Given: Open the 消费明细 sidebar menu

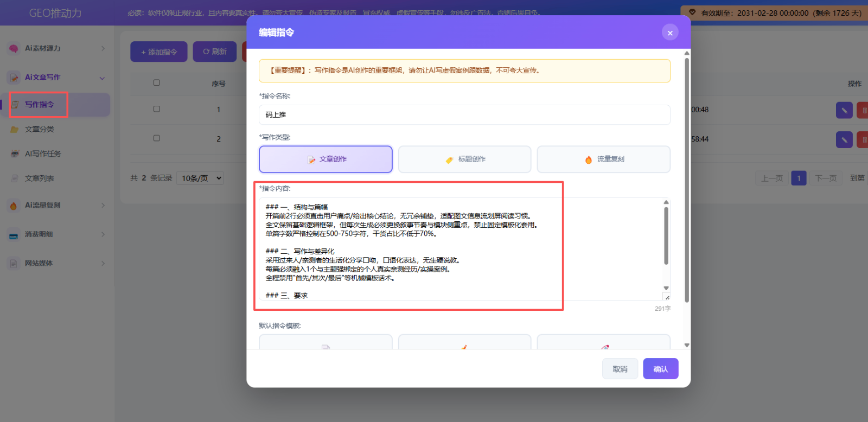Looking at the screenshot, I should [x=56, y=235].
